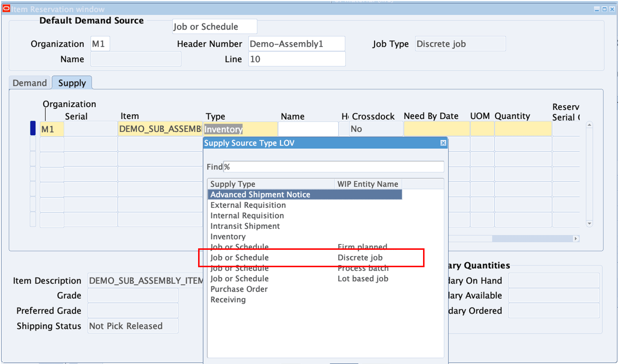The height and width of the screenshot is (364, 619).
Task: Select "Purchase Order" from the supply list
Action: pos(239,289)
